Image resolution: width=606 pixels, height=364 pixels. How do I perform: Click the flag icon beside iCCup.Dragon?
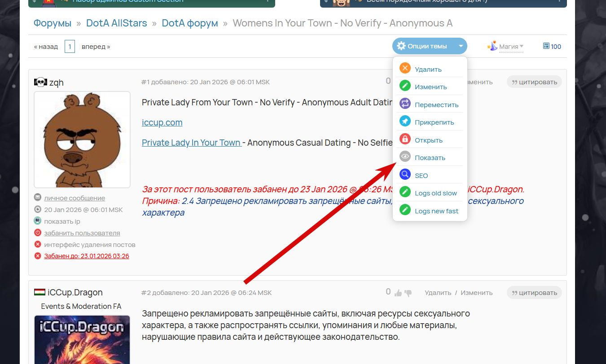pyautogui.click(x=40, y=292)
